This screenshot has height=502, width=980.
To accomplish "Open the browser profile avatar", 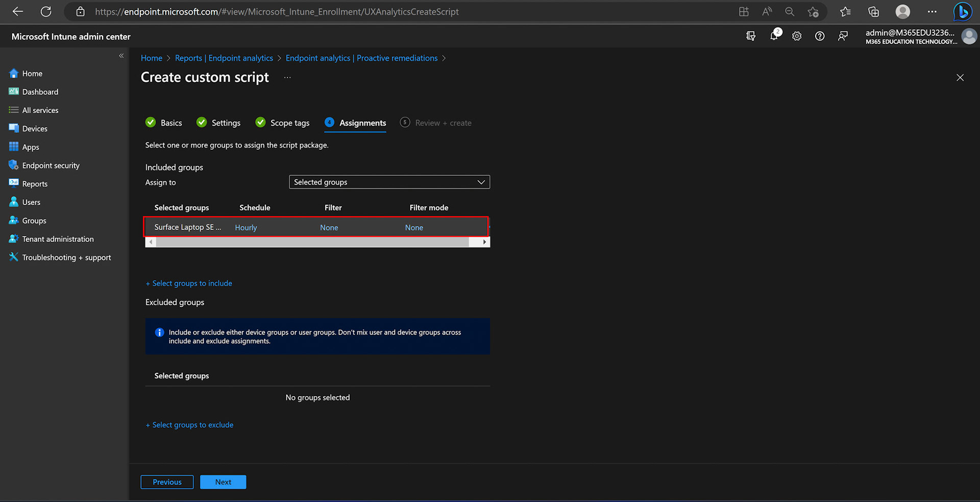I will point(902,11).
